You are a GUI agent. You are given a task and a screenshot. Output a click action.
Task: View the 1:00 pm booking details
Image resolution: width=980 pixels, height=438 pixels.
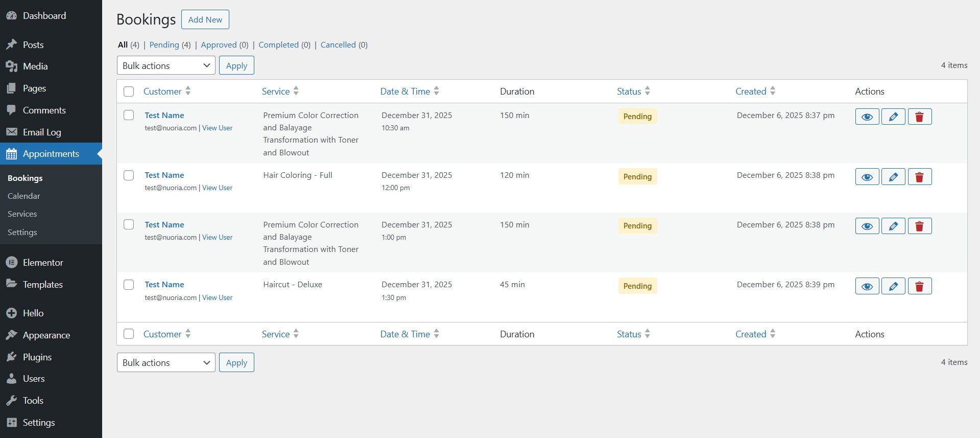point(867,226)
